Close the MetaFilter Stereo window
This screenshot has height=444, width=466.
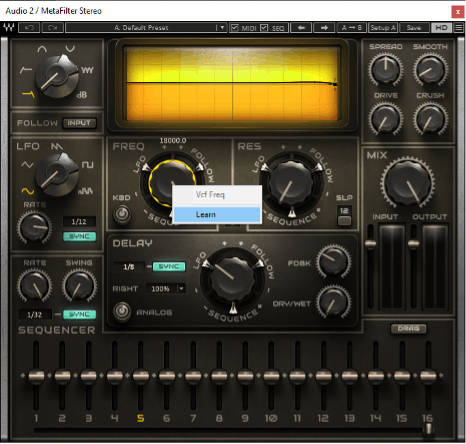458,12
